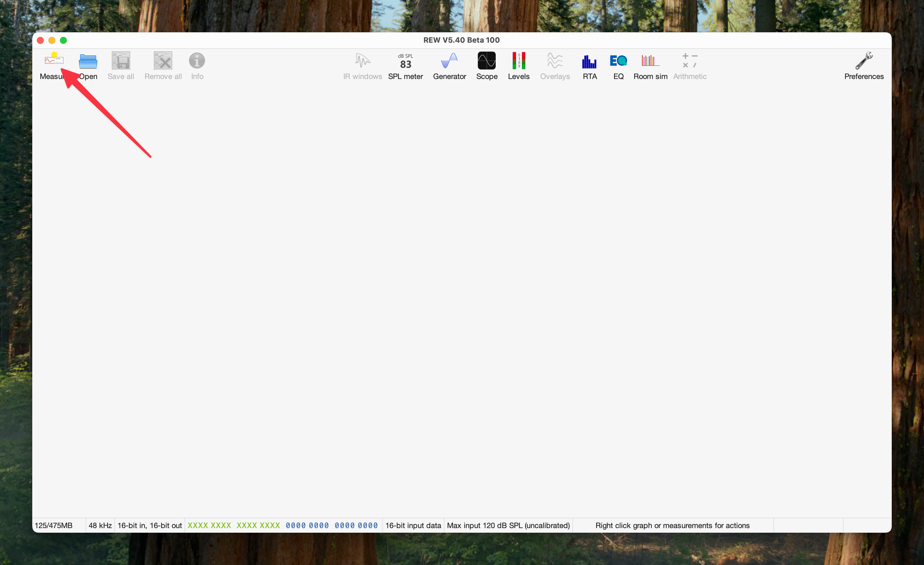Click the 16-bit input data status field
Image resolution: width=924 pixels, height=565 pixels.
click(x=413, y=525)
